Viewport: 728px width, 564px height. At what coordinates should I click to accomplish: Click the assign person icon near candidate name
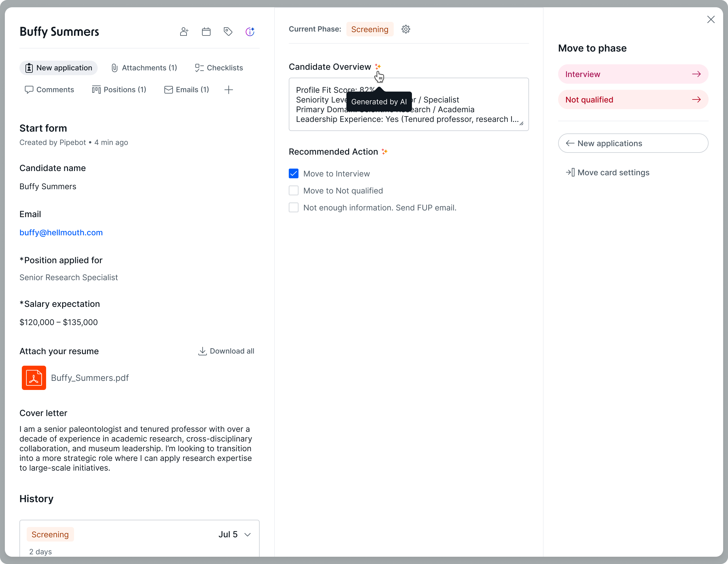(184, 31)
